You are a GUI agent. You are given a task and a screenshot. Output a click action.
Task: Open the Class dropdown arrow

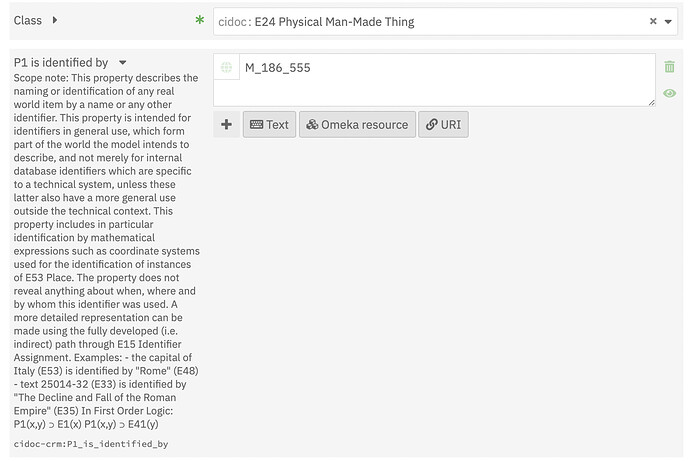point(668,22)
